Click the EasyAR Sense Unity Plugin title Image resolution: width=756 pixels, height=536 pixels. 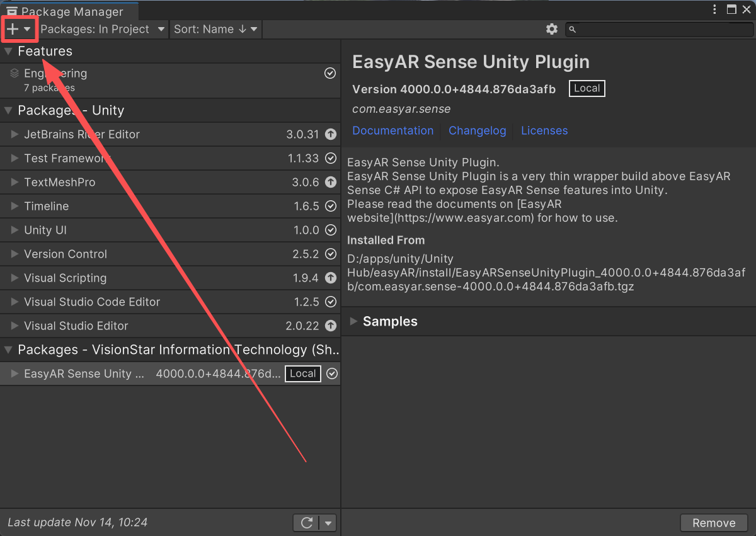click(x=471, y=62)
